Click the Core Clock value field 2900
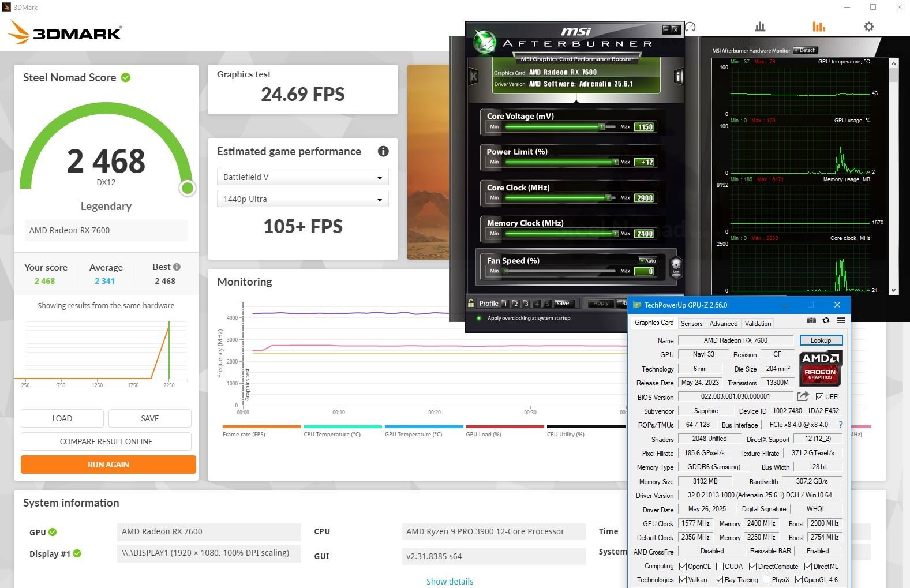The height and width of the screenshot is (588, 910). pos(645,198)
